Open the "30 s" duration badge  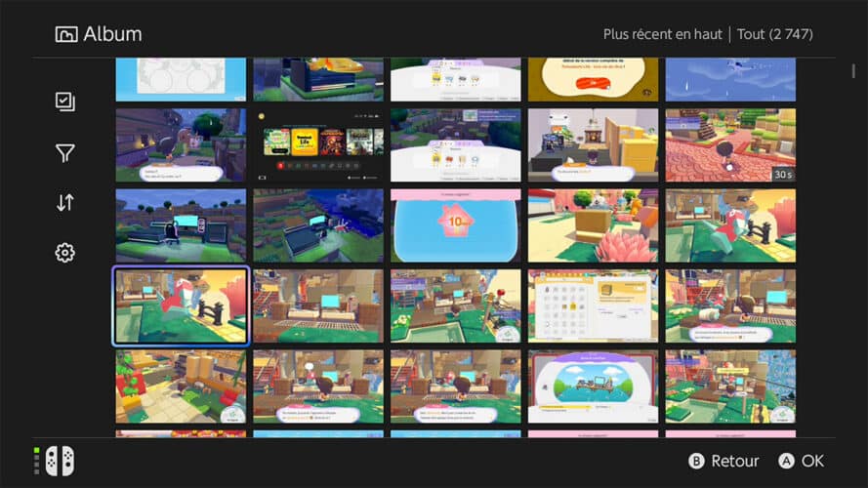click(783, 175)
